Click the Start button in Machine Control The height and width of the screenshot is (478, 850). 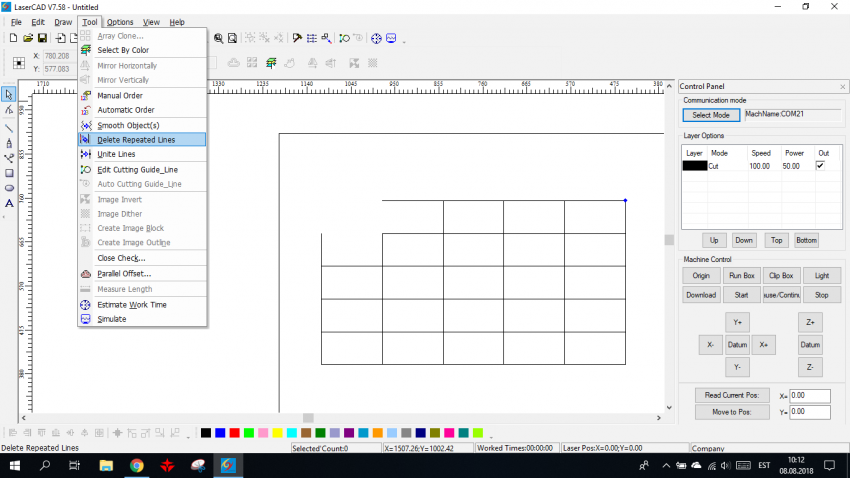pos(742,295)
